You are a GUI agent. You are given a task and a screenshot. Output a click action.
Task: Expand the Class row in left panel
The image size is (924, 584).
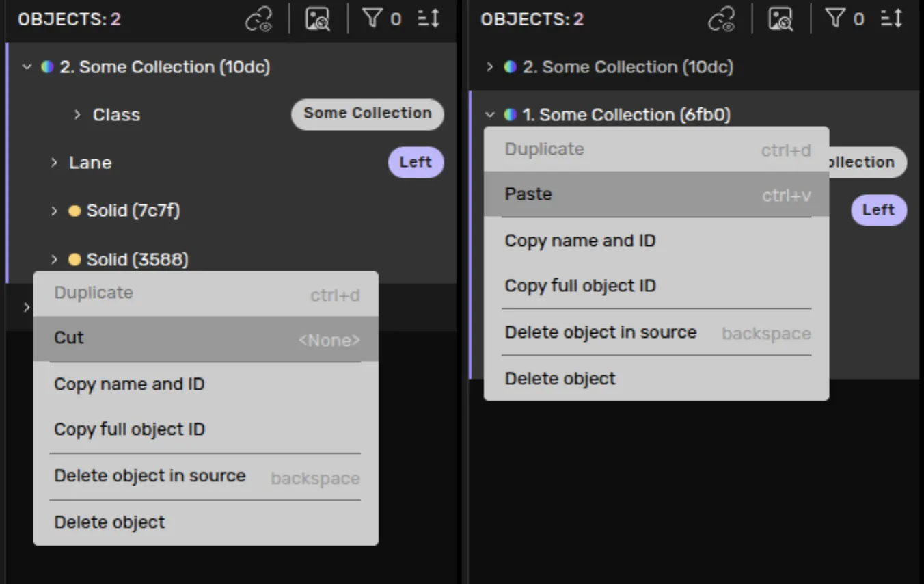[78, 115]
